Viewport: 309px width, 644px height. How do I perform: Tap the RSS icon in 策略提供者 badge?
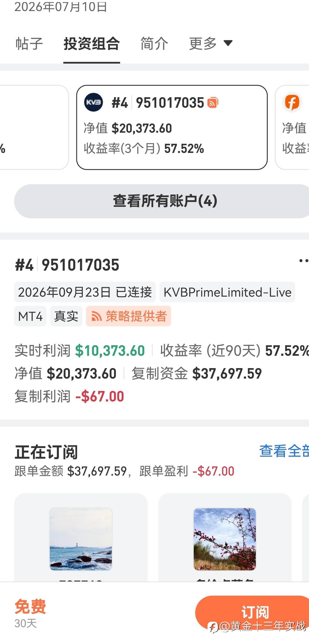pyautogui.click(x=96, y=316)
